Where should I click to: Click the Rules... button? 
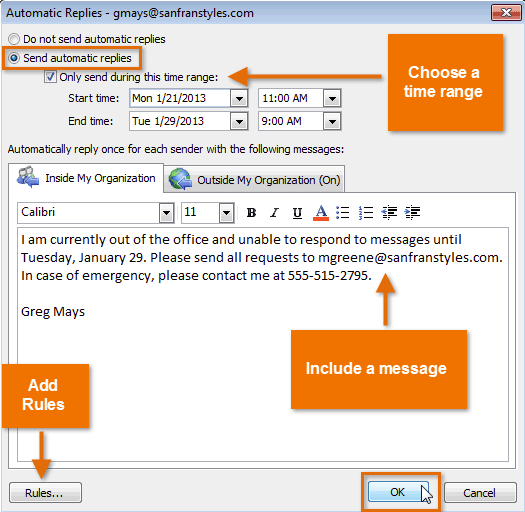[45, 493]
